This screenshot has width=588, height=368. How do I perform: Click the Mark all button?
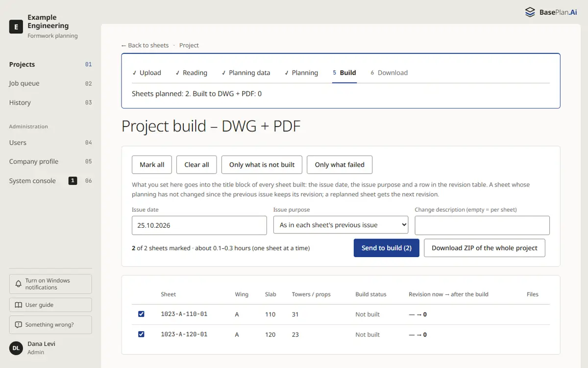point(152,164)
